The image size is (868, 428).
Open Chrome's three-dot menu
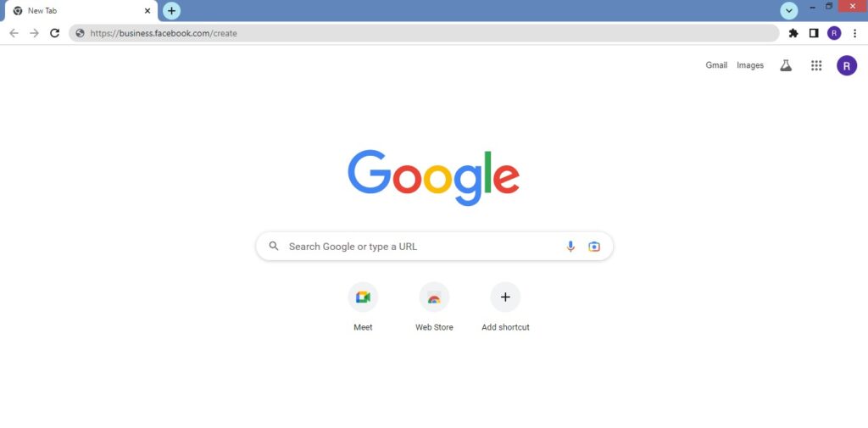[x=854, y=33]
